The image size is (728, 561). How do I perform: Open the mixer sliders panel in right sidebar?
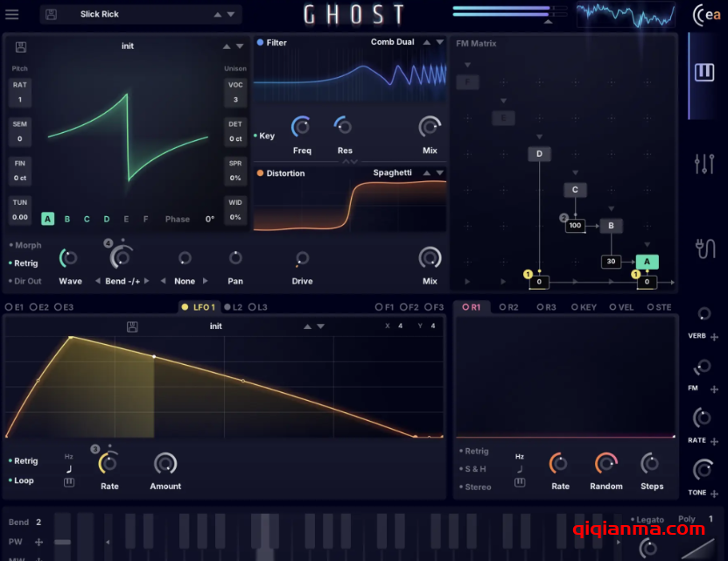704,163
